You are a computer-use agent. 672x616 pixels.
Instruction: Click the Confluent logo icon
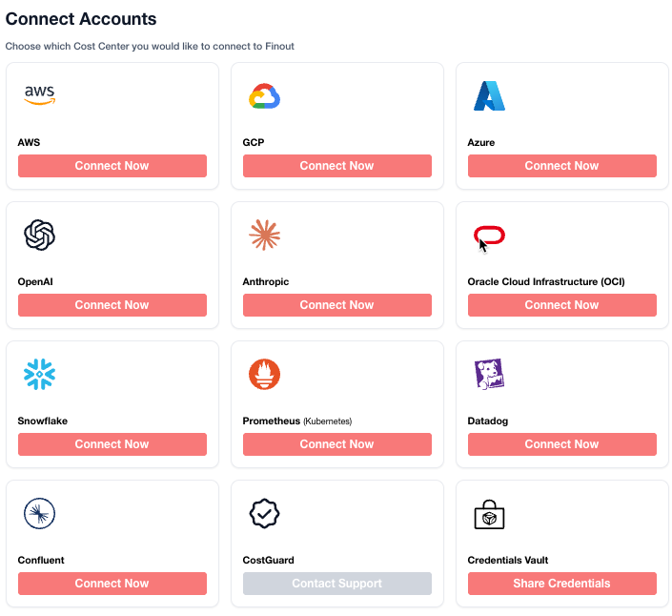[39, 513]
